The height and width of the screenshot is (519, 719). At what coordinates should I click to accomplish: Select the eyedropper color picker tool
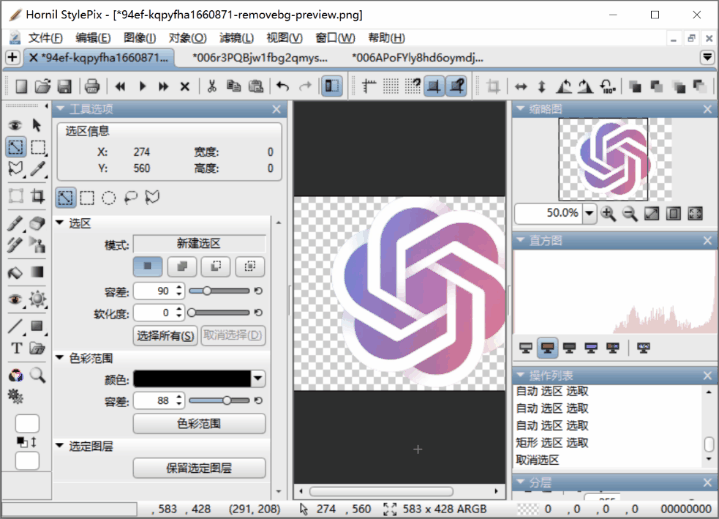coord(37,169)
